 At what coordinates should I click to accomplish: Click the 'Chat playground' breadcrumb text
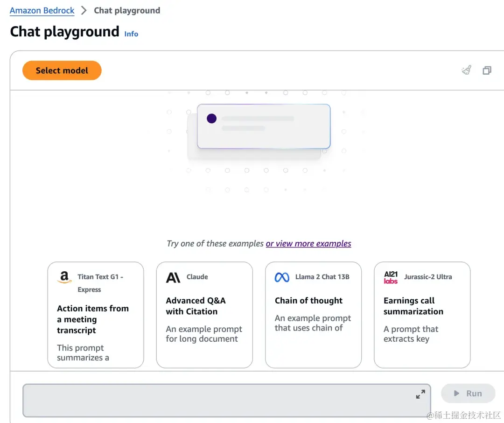pyautogui.click(x=127, y=11)
